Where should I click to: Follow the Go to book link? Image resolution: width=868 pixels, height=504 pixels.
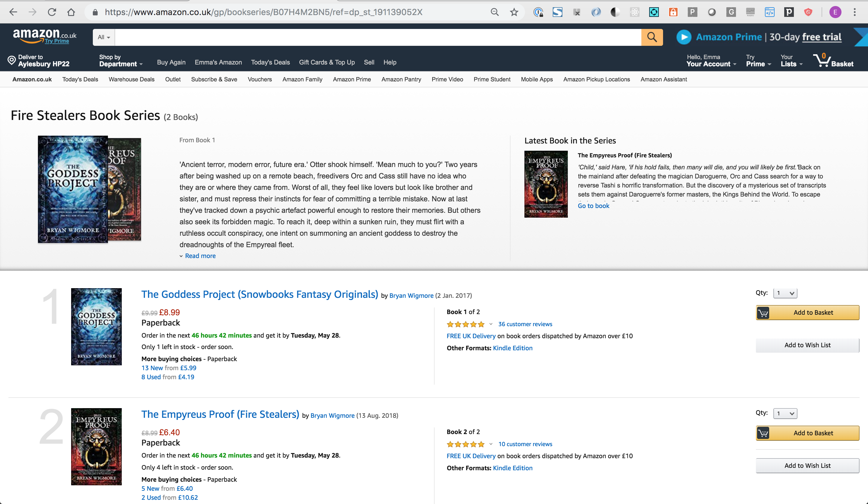tap(593, 206)
